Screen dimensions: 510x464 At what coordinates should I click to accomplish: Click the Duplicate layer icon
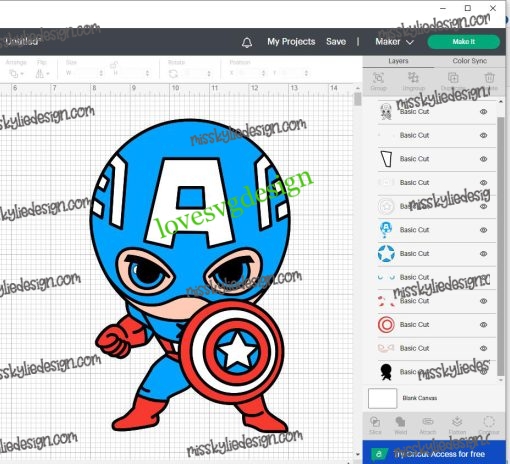click(x=453, y=78)
